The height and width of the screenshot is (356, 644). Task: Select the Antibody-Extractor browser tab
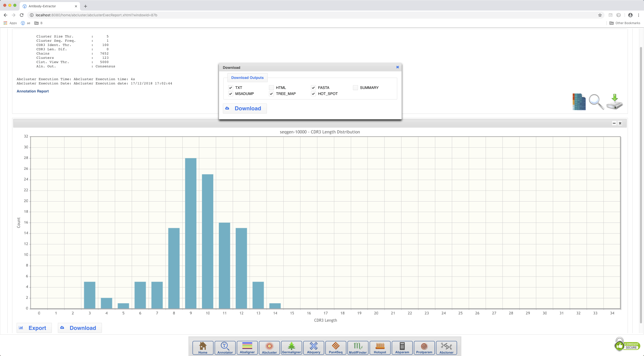tap(50, 6)
